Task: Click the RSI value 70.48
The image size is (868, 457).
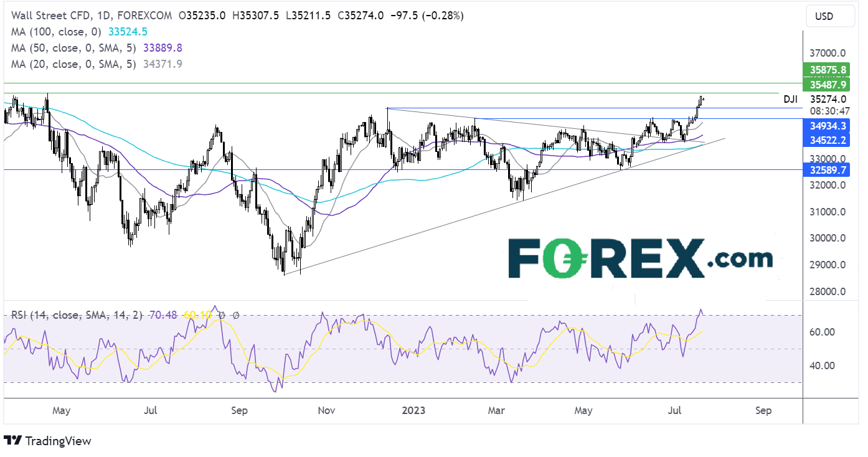Action: [x=164, y=316]
